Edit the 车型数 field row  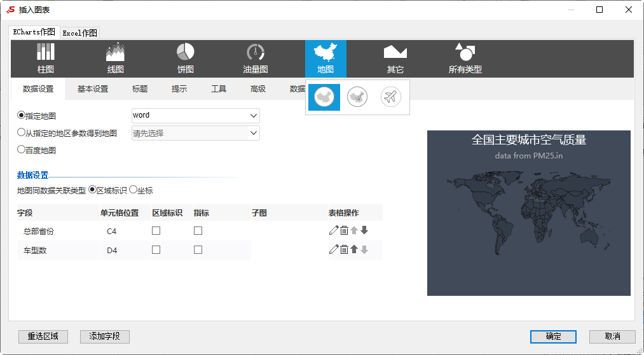coord(334,249)
